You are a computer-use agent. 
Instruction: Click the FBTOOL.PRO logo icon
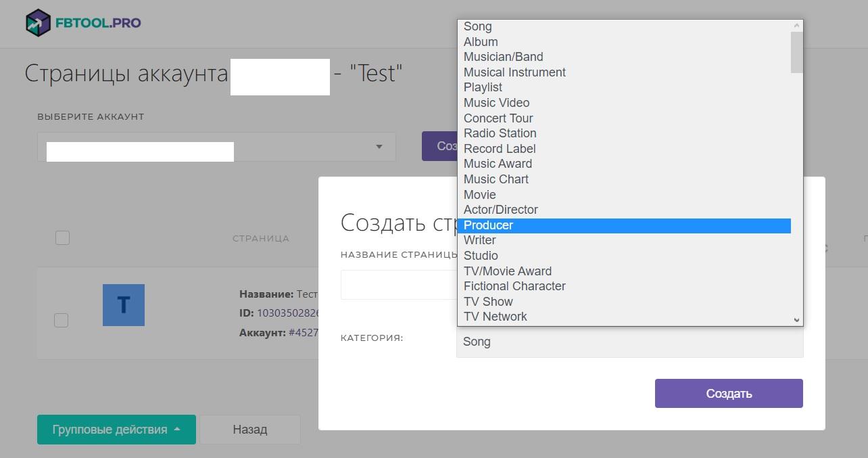[39, 23]
